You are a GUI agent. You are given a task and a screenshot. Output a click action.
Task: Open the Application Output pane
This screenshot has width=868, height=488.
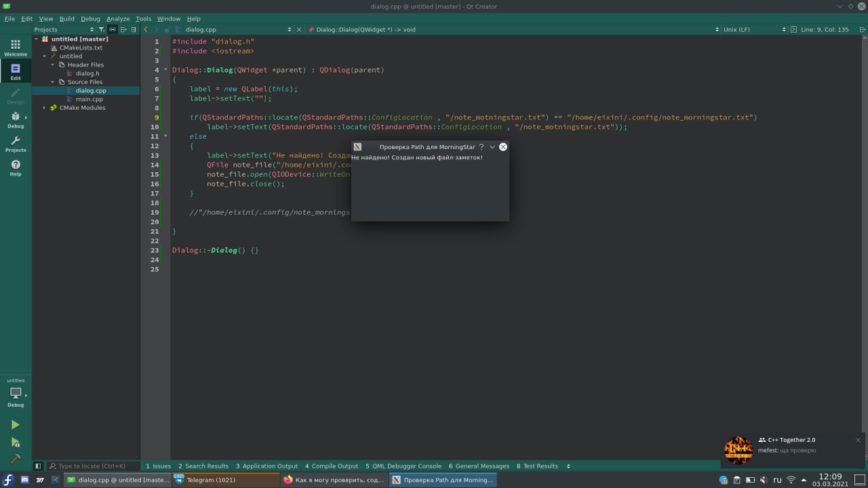267,466
